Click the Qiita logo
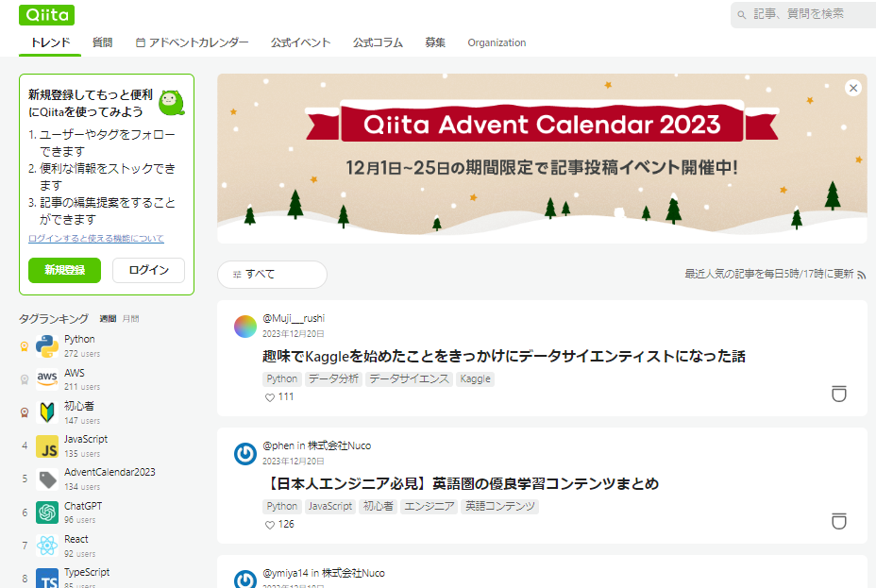876x588 pixels. click(46, 15)
